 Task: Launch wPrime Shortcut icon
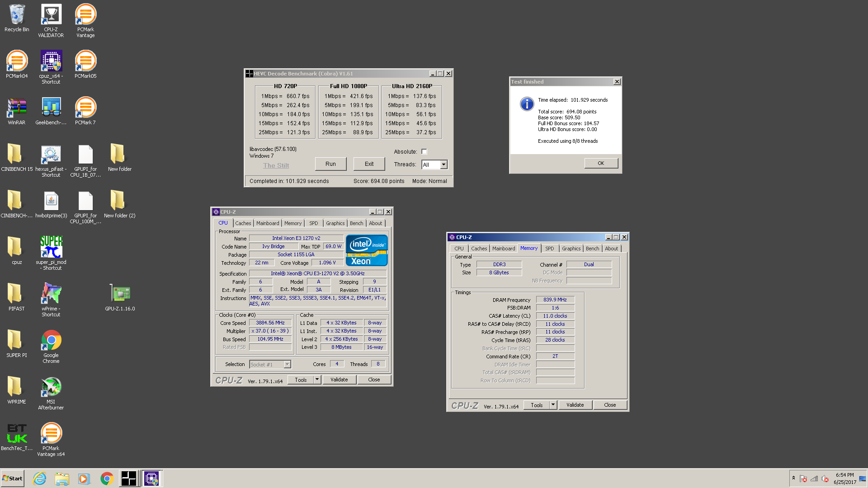(x=51, y=300)
